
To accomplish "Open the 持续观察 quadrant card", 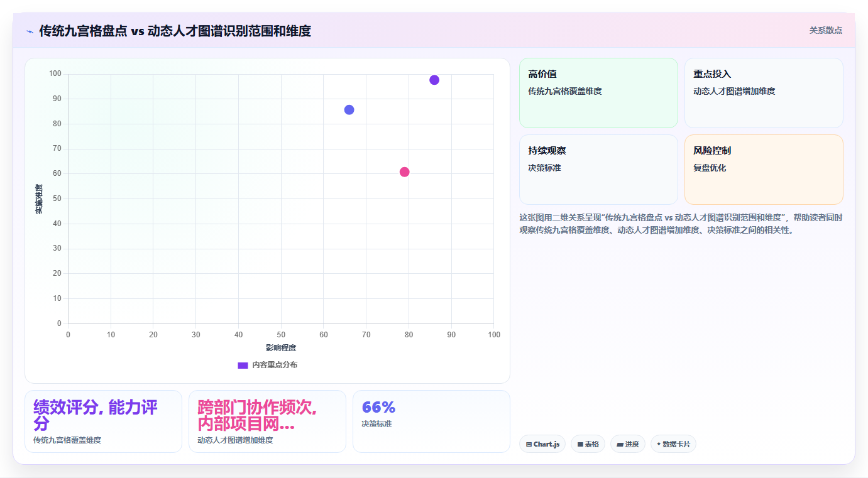I will point(598,170).
